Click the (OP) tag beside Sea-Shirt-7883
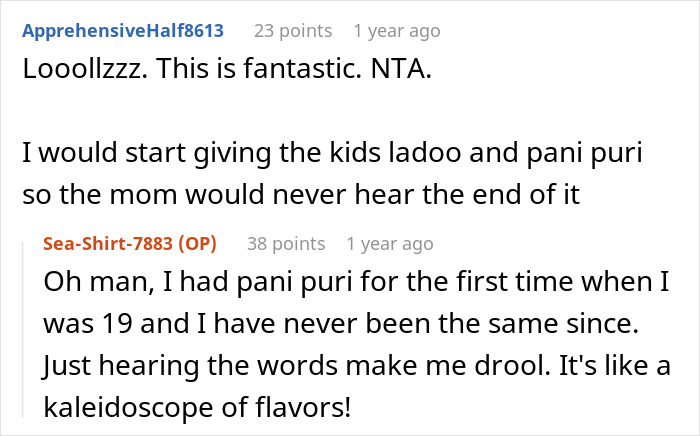The width and height of the screenshot is (700, 436). [x=197, y=244]
